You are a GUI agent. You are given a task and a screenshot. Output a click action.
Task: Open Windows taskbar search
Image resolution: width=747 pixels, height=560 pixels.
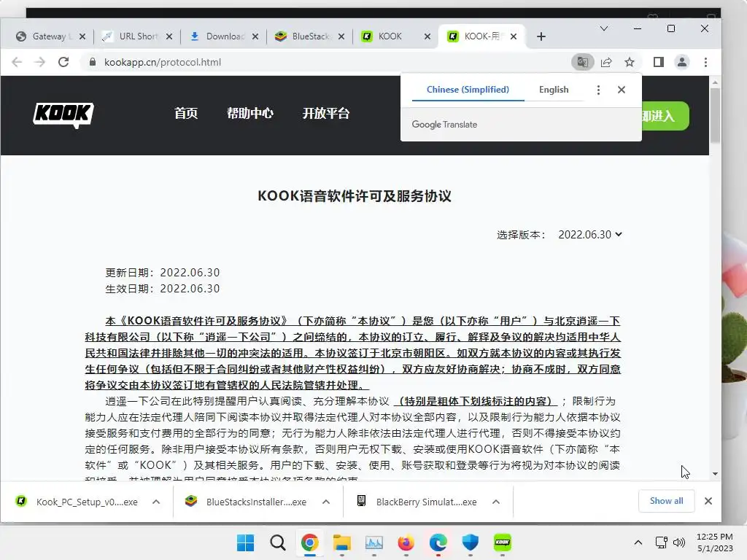278,542
